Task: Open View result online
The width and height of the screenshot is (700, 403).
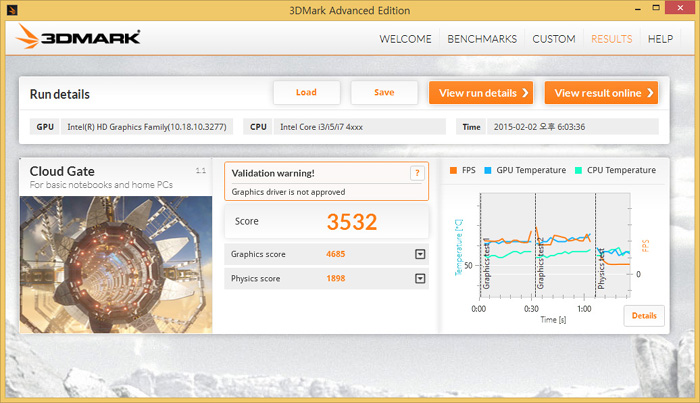Action: (x=601, y=93)
